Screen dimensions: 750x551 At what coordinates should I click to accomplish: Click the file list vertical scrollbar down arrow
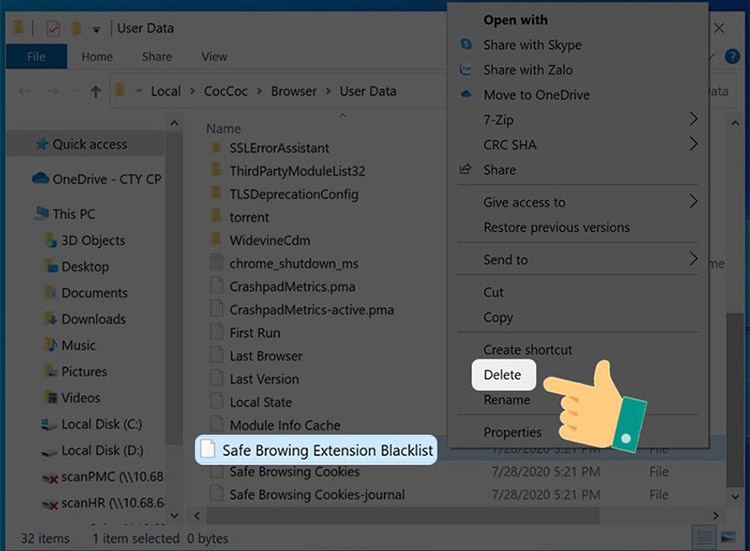(x=735, y=497)
